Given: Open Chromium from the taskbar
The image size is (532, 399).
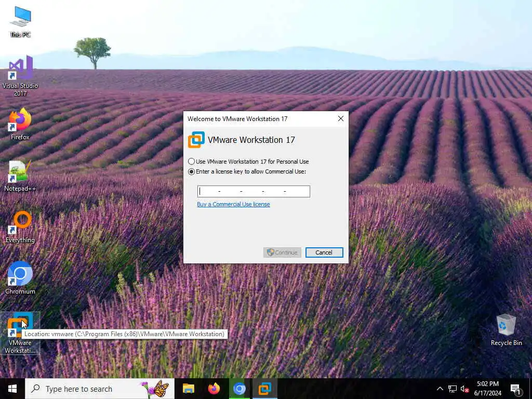Looking at the screenshot, I should point(239,389).
